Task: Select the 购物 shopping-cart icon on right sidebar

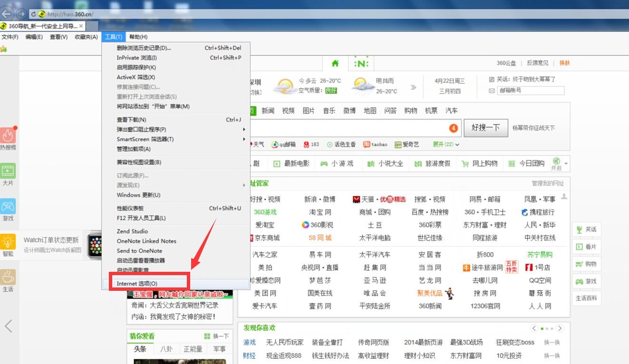Action: [586, 264]
